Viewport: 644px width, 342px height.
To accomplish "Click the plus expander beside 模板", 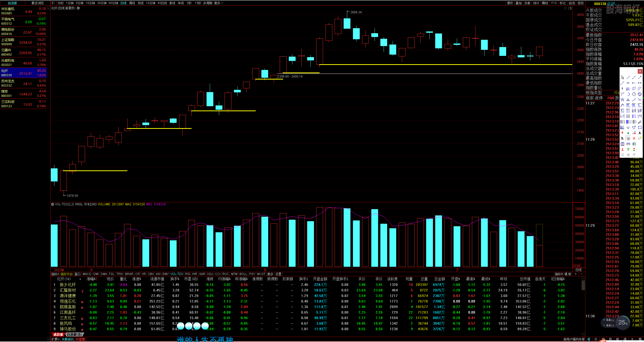I will click(x=576, y=274).
